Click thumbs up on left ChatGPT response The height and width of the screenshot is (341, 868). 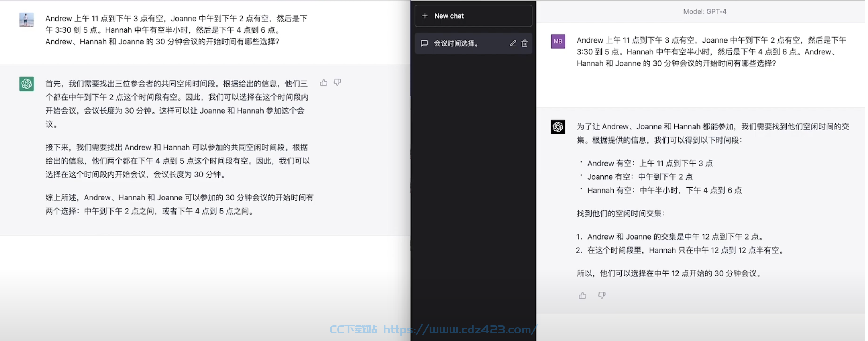coord(324,83)
